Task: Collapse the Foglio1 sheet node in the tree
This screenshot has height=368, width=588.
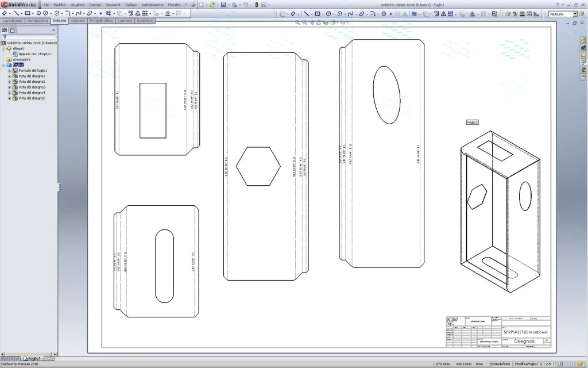Action: click(4, 65)
